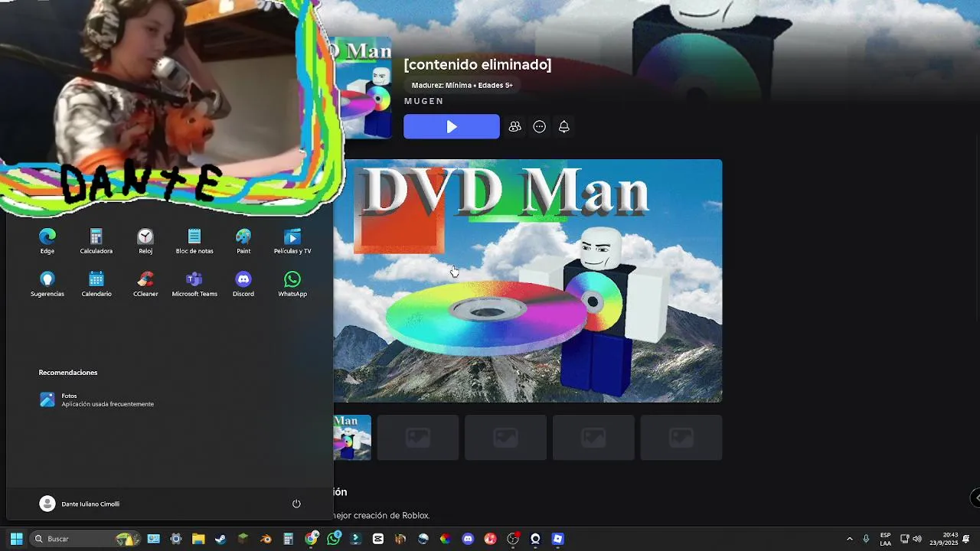Viewport: 980px width, 551px height.
Task: Open Bloc de notas
Action: (194, 241)
